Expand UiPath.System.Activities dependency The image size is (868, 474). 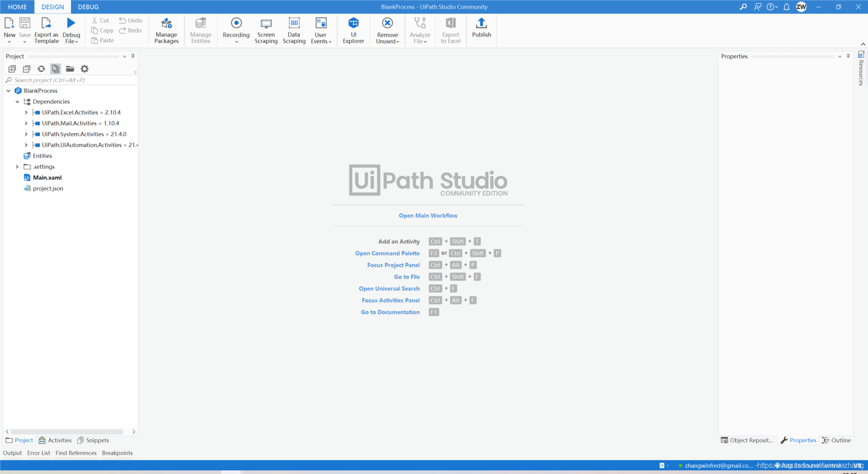[26, 134]
